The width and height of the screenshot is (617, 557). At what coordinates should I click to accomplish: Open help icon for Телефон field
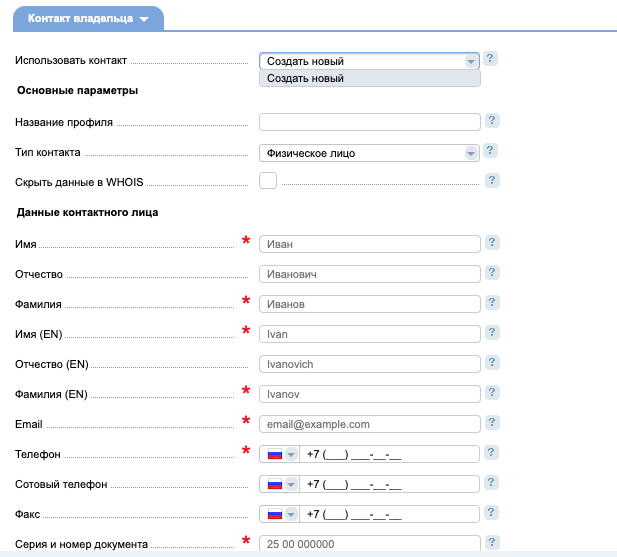click(492, 453)
